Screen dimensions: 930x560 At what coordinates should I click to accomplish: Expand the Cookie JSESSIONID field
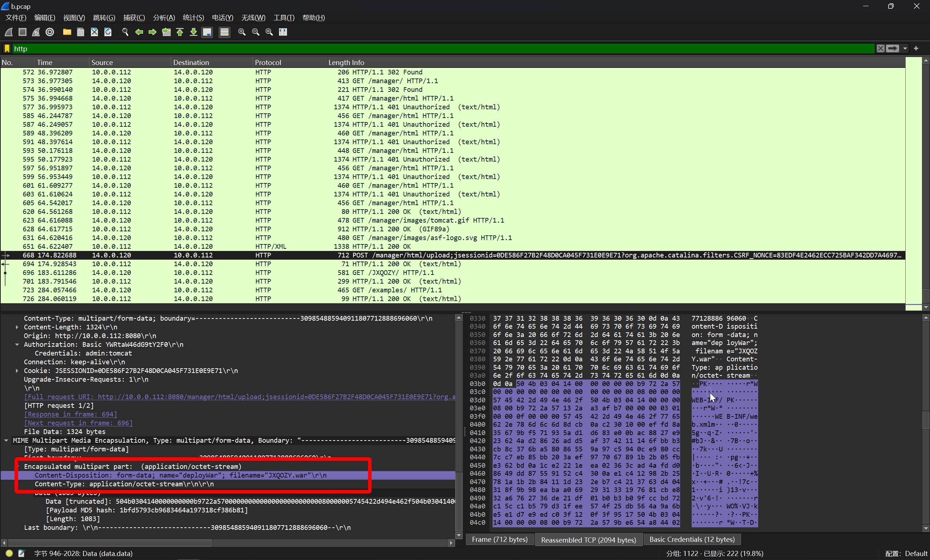[17, 371]
